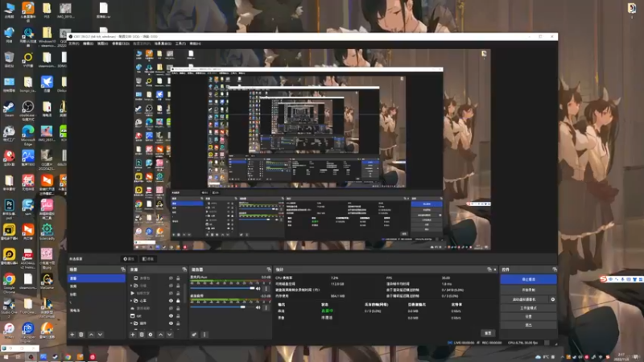Expand the visible locked group in Sources
Image resolution: width=644 pixels, height=362 pixels.
click(x=131, y=300)
